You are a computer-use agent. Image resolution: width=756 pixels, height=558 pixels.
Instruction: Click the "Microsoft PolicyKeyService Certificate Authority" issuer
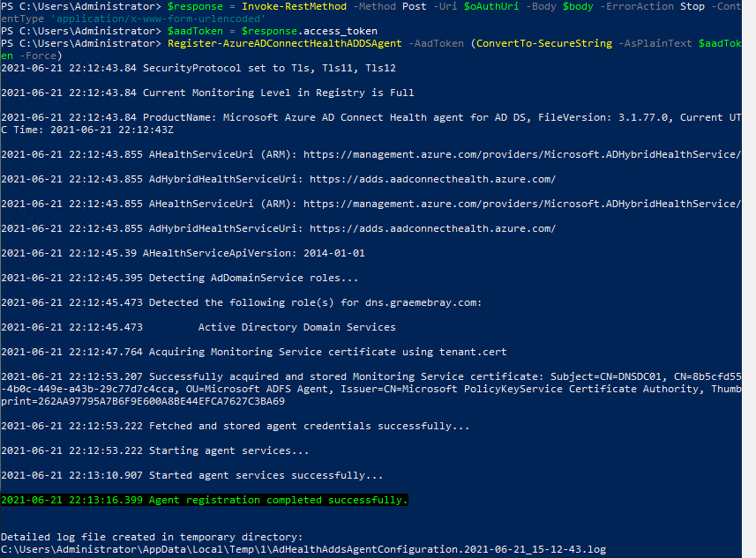(550, 389)
